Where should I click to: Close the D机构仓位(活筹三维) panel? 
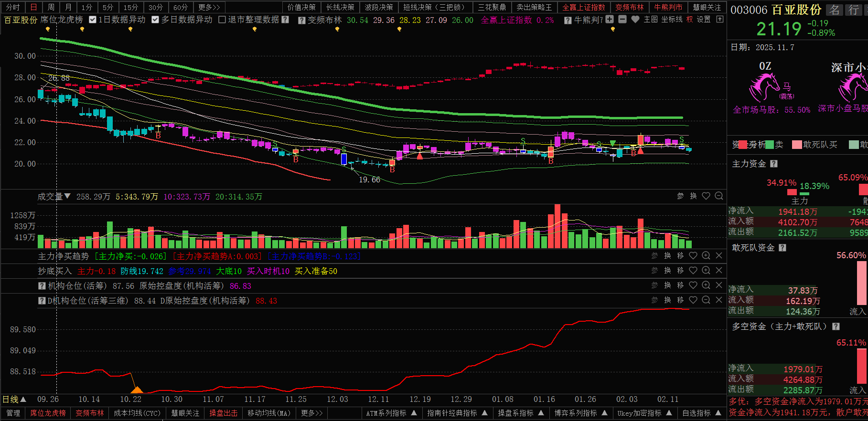pyautogui.click(x=719, y=300)
